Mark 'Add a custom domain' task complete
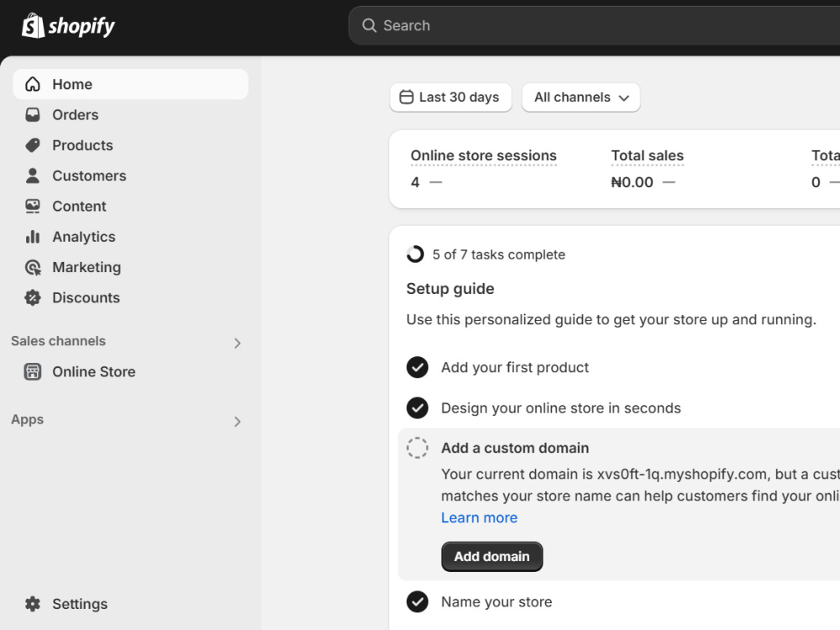Viewport: 840px width, 630px height. (x=417, y=448)
